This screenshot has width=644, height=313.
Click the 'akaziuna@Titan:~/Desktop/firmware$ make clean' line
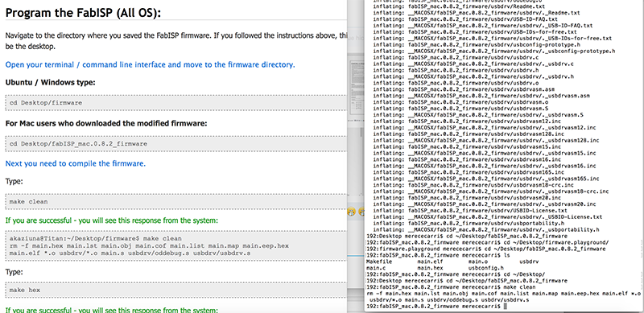[95, 239]
